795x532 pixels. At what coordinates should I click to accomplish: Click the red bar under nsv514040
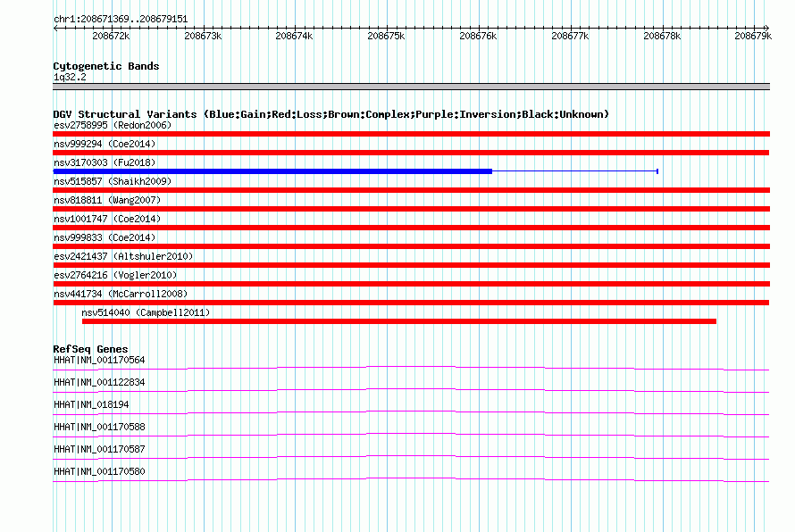399,321
